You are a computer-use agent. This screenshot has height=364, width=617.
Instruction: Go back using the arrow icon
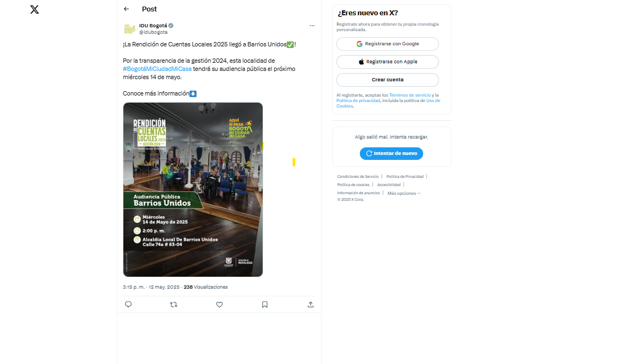(126, 9)
